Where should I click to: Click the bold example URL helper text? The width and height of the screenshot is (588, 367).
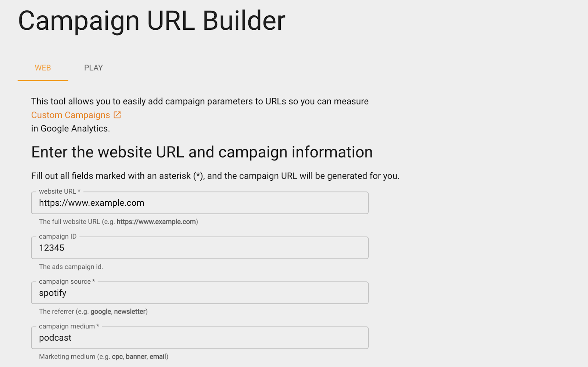pos(156,222)
